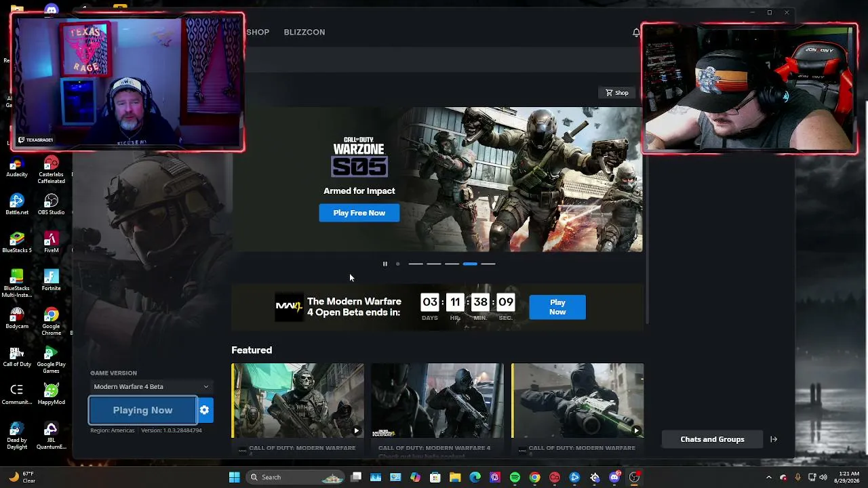868x488 pixels.
Task: Open the Shop button above the banner
Action: tap(617, 93)
